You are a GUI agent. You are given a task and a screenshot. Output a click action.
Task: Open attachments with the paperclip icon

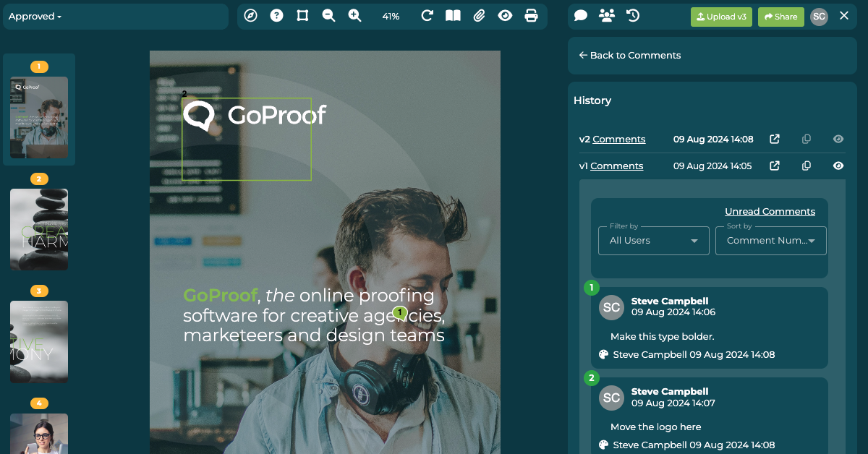click(479, 16)
